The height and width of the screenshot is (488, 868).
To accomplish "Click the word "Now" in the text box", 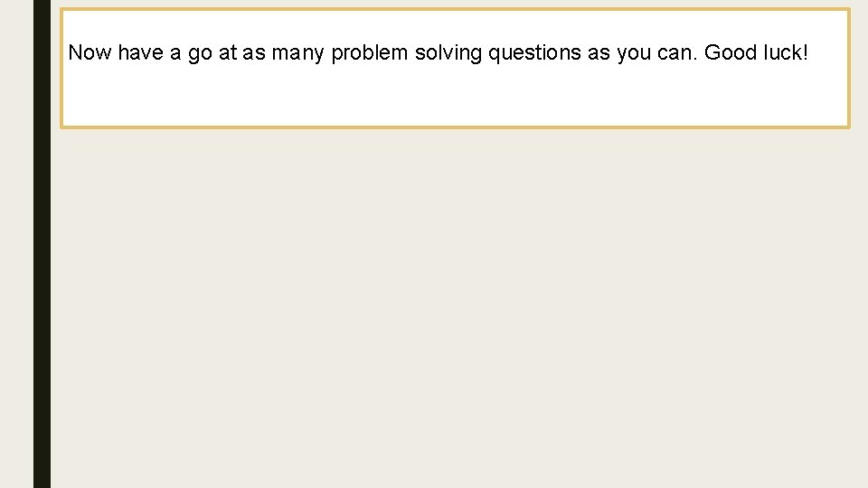I will [90, 52].
